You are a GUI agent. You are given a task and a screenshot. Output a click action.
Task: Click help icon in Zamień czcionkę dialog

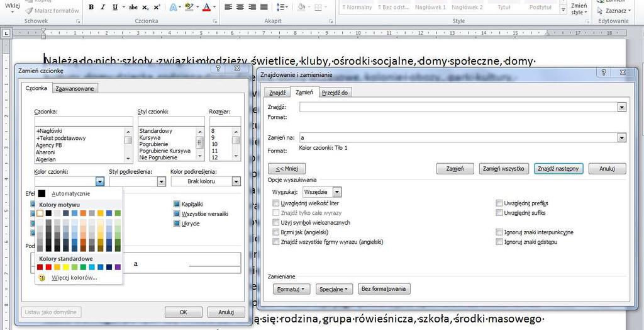coord(218,69)
